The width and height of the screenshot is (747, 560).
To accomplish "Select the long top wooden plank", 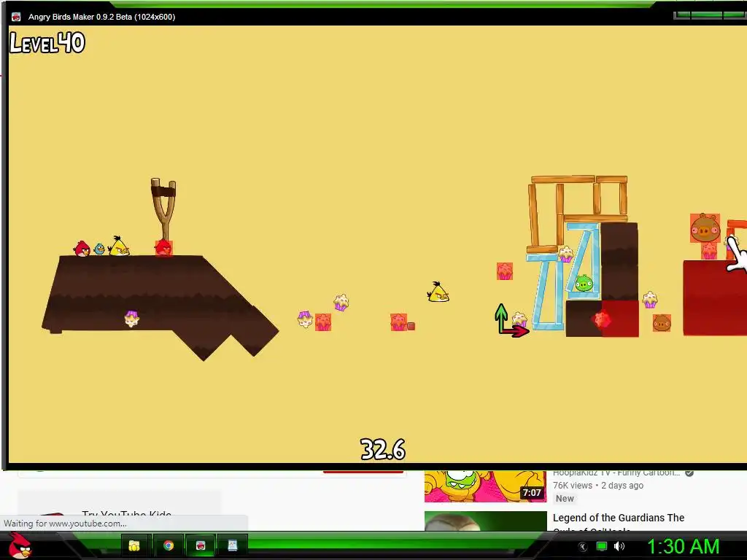I will [x=563, y=179].
